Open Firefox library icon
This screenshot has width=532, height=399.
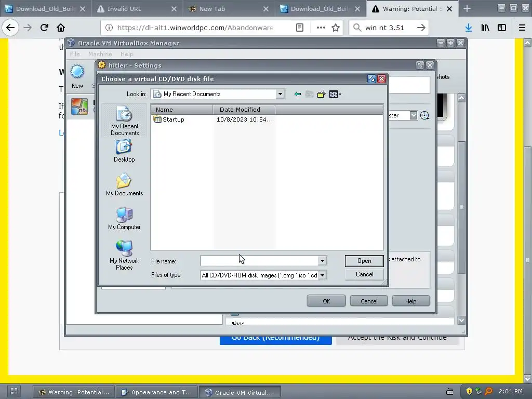485,28
